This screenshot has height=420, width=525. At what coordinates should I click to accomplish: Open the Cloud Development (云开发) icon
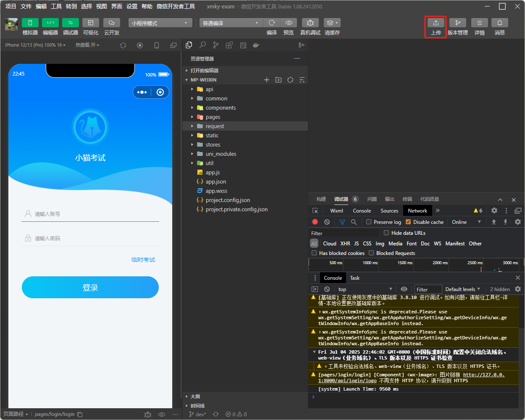pyautogui.click(x=111, y=23)
